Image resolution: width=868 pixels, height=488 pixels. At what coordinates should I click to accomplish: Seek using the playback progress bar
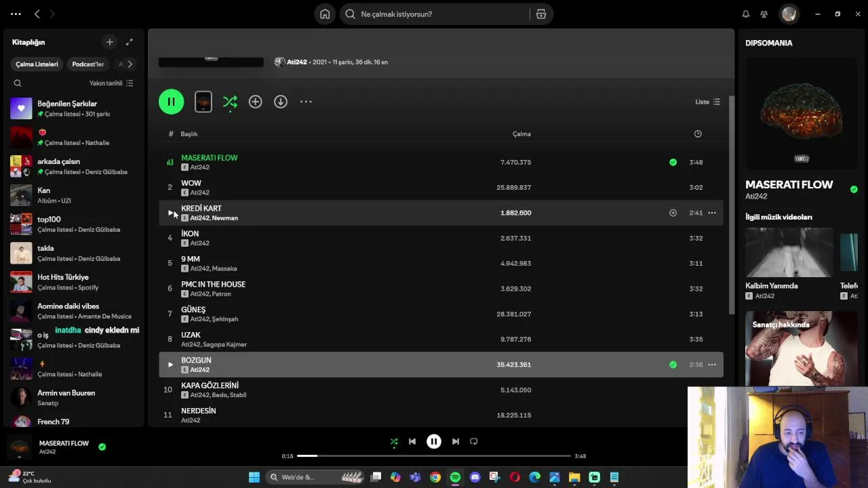point(434,456)
